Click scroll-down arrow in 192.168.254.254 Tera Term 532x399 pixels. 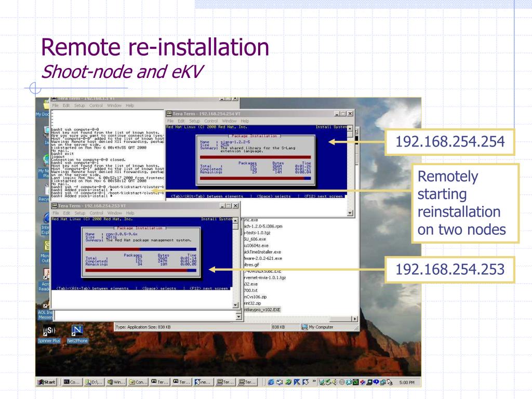[350, 212]
